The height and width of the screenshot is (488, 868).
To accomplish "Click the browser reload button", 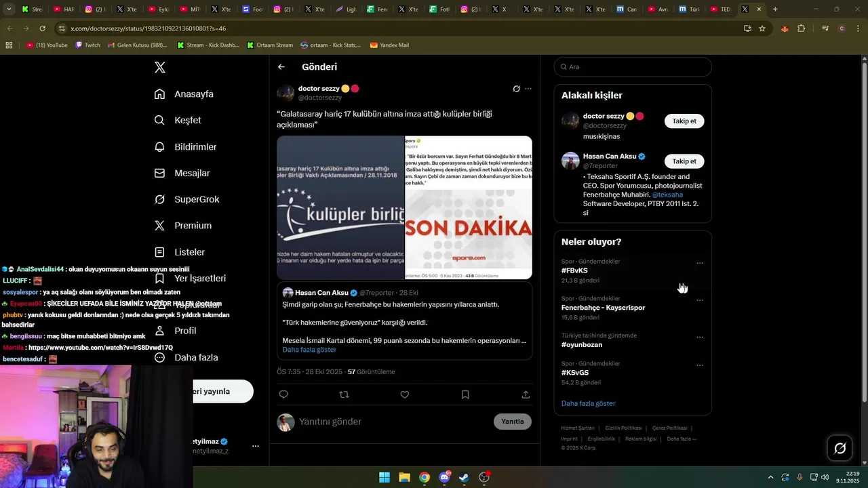I will [43, 28].
